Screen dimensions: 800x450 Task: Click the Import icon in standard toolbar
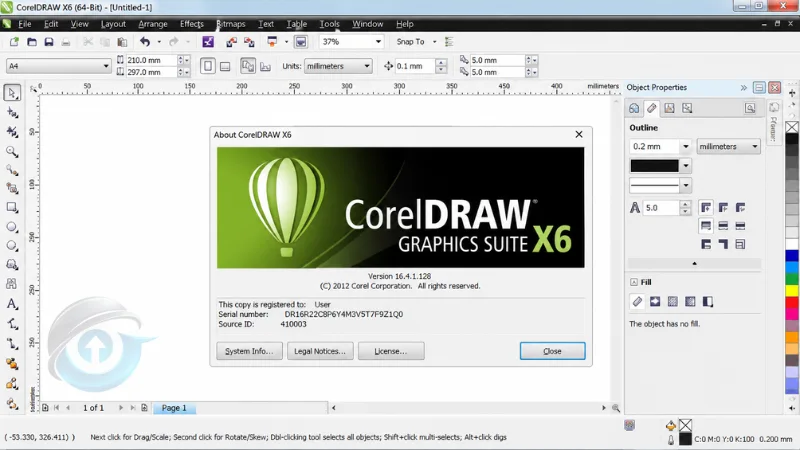(231, 42)
